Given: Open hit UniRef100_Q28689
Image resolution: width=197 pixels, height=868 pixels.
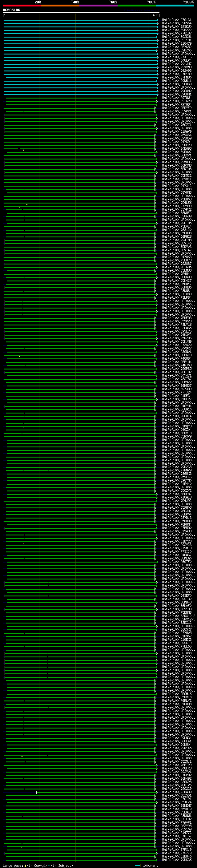Looking at the screenshot, I should (176, 216).
